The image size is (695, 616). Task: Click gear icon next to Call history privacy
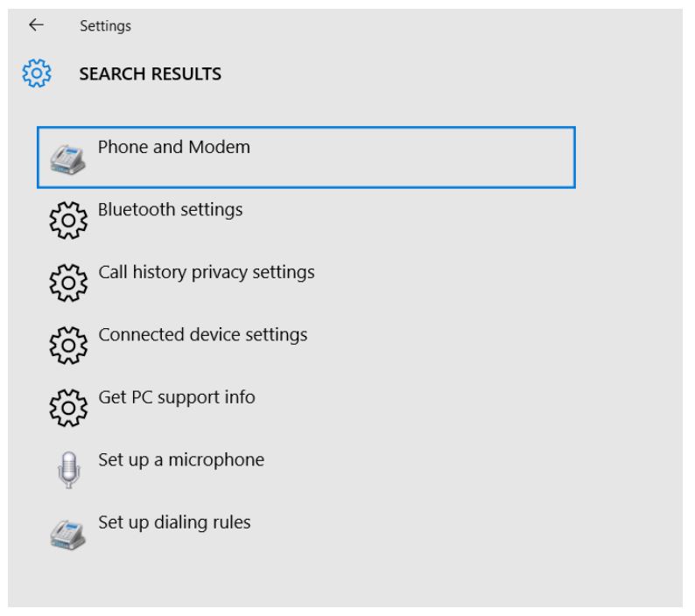pyautogui.click(x=67, y=280)
